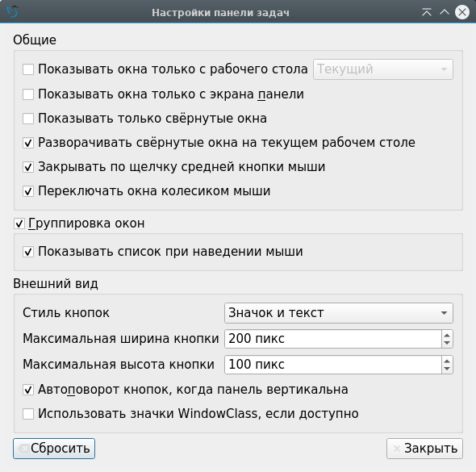The height and width of the screenshot is (472, 476).
Task: Click the Сбросить button
Action: click(54, 449)
